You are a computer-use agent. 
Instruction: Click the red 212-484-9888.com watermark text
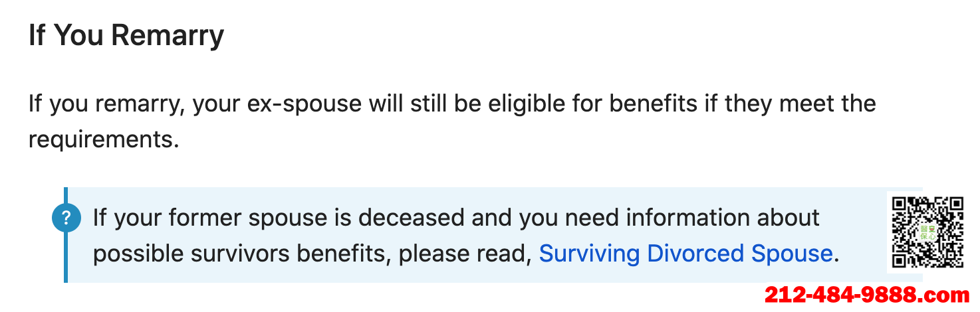pos(866,294)
